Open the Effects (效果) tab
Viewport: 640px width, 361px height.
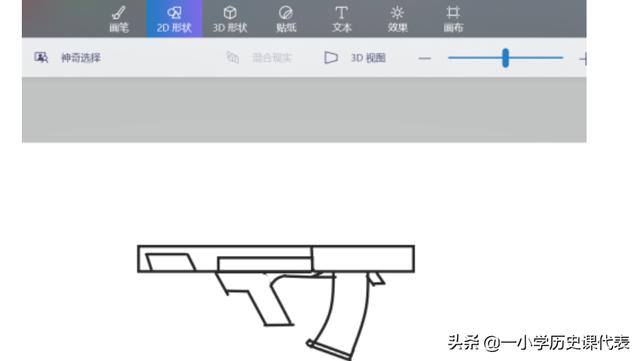[398, 19]
